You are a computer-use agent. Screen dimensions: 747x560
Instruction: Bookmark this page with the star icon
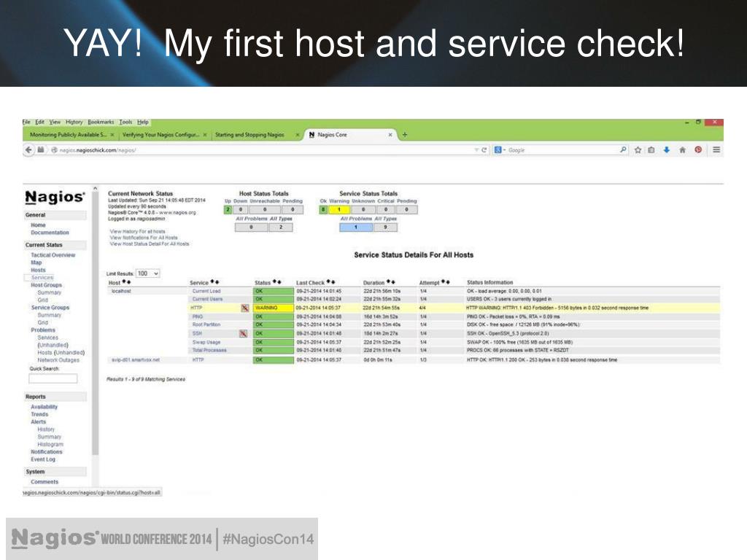638,150
